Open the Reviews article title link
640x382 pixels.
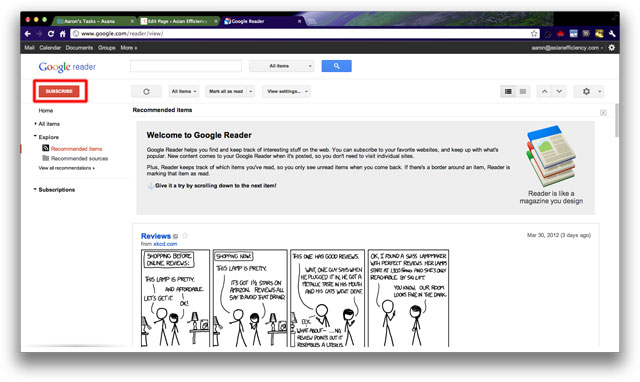[156, 236]
